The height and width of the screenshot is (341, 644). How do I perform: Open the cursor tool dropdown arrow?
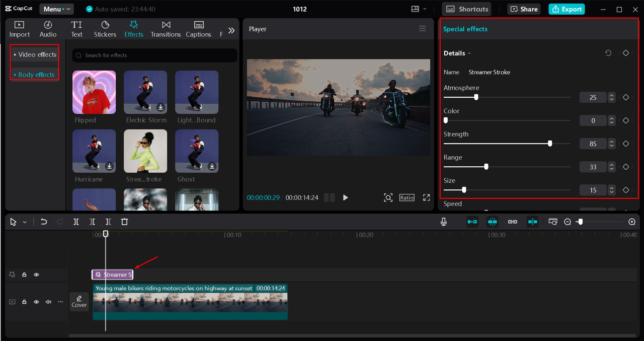click(x=25, y=222)
